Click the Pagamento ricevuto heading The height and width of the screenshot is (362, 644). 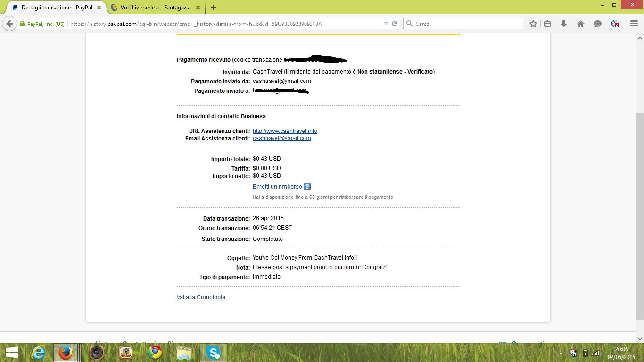coord(204,60)
